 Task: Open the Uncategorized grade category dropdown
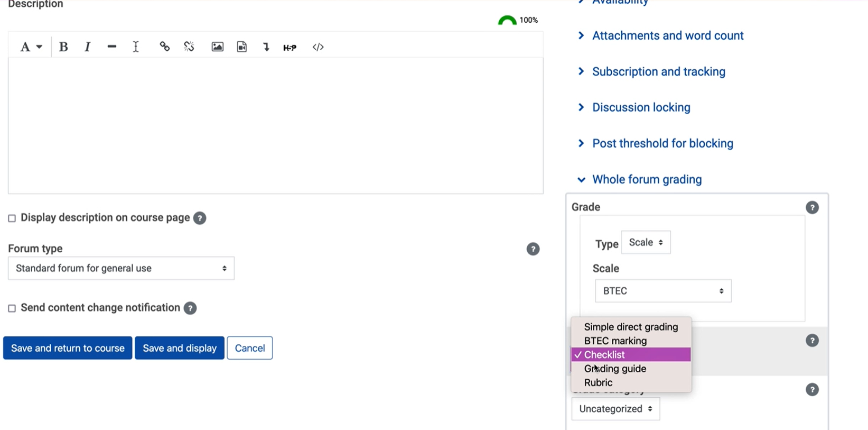tap(615, 409)
